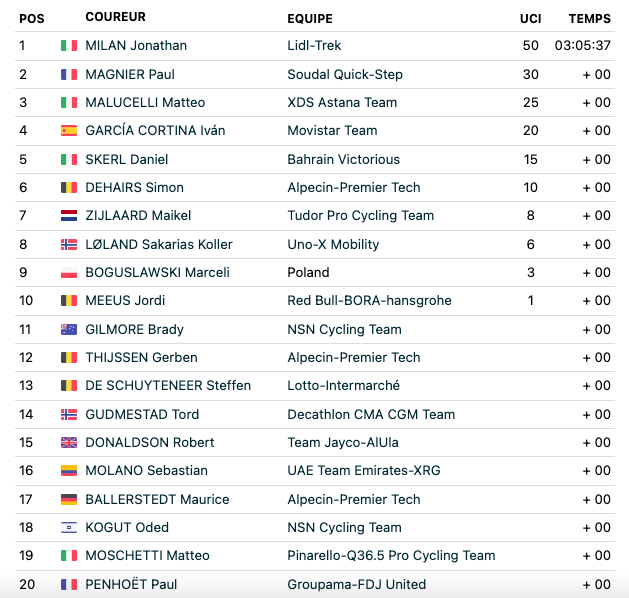Click the French flag beside MAGNIER Paul

coord(69,75)
